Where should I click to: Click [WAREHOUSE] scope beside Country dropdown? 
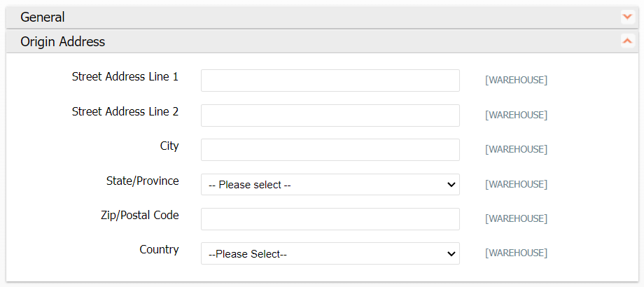(x=516, y=253)
